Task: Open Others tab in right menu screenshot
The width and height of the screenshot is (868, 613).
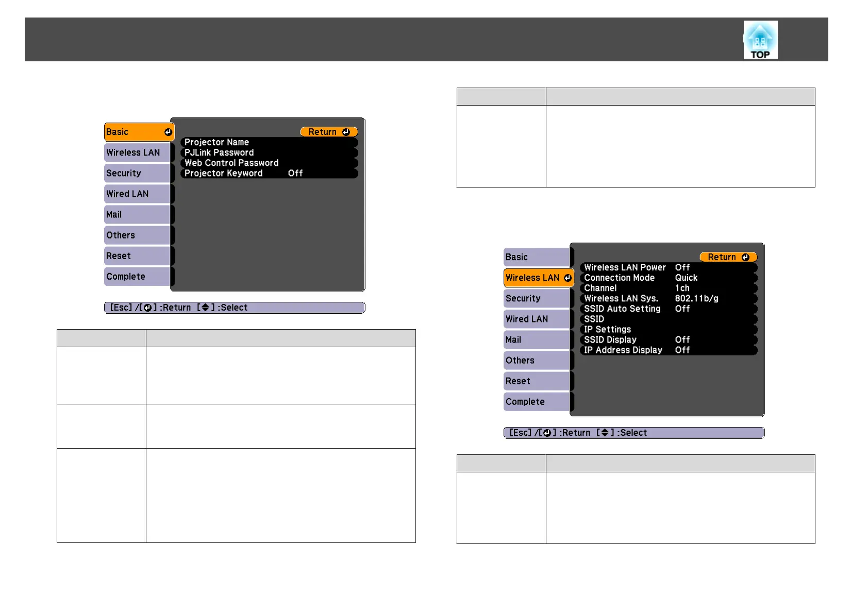Action: coord(539,360)
